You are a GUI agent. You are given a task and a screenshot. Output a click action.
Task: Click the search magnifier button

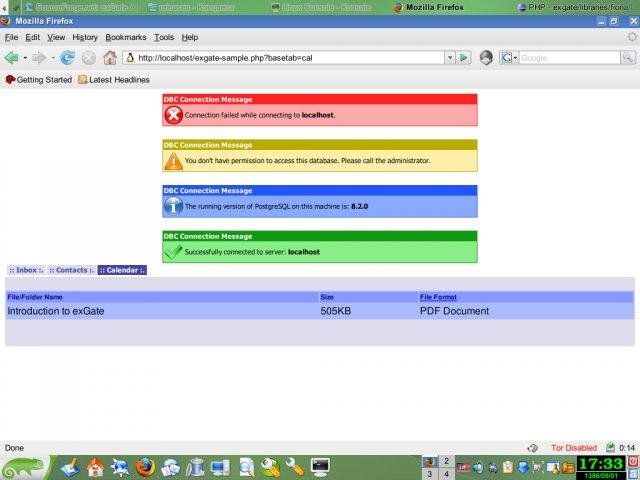(628, 58)
